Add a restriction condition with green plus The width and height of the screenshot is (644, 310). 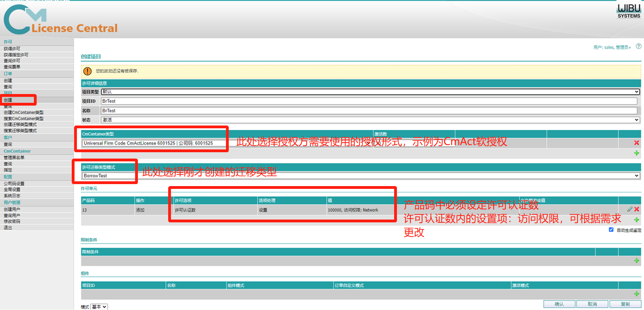pyautogui.click(x=636, y=261)
